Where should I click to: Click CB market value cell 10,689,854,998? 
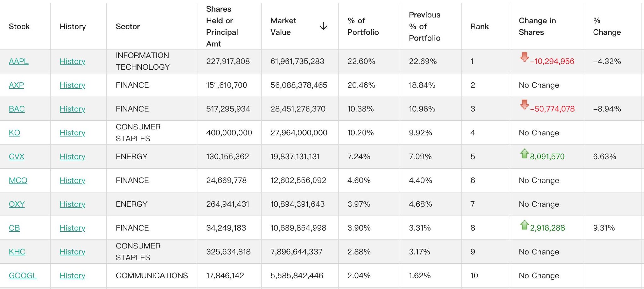click(298, 228)
